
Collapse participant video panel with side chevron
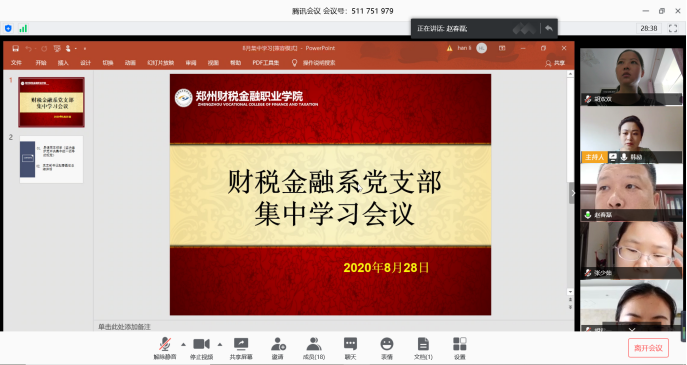click(572, 193)
